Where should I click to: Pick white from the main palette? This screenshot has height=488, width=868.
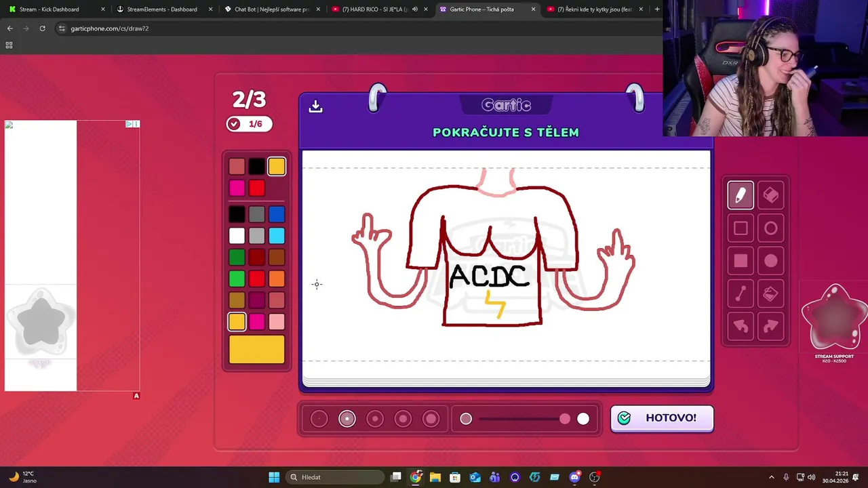(x=237, y=236)
